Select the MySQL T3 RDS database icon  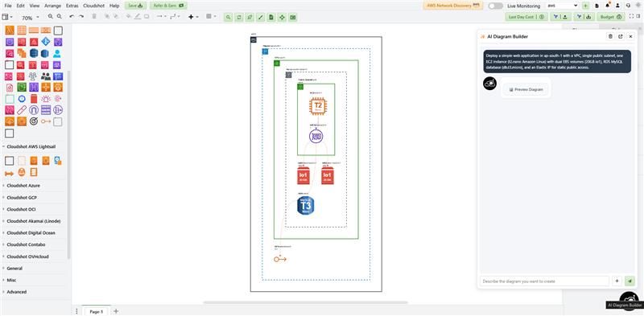click(306, 206)
